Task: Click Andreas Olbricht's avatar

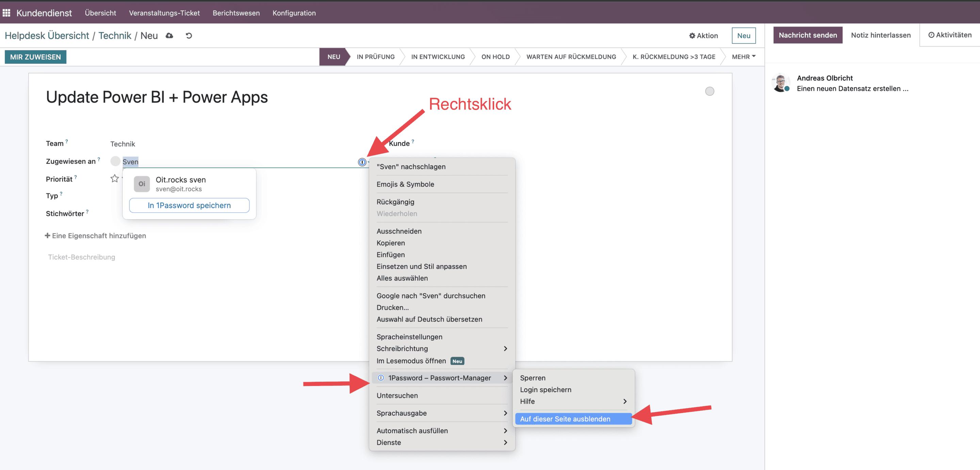Action: pyautogui.click(x=781, y=83)
